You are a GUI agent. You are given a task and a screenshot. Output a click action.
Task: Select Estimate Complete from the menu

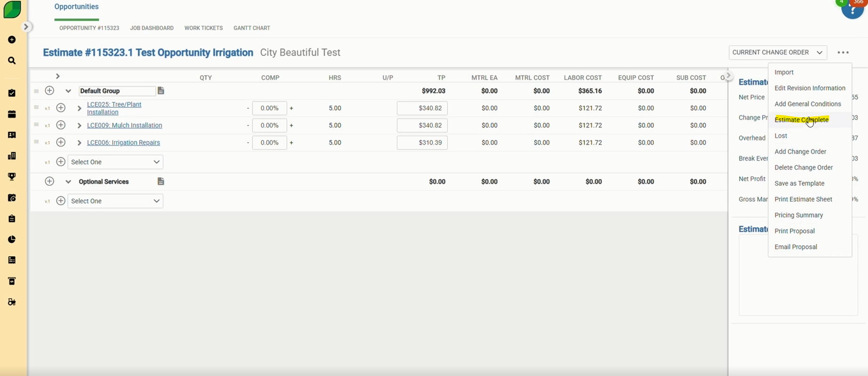pos(802,120)
